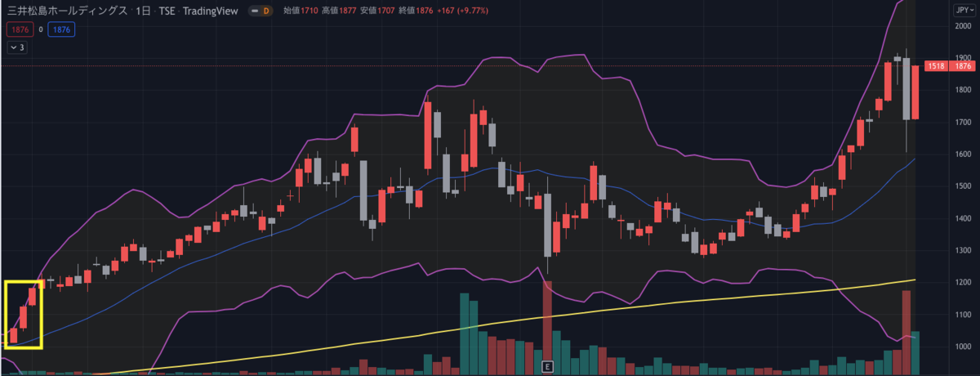This screenshot has height=376, width=980.
Task: Click the 高値 1877 high value
Action: (340, 10)
